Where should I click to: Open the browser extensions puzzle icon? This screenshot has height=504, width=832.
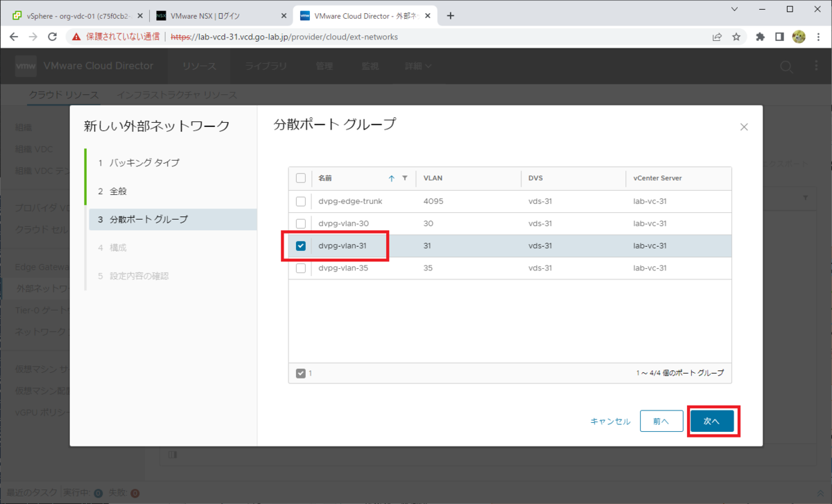pos(760,37)
